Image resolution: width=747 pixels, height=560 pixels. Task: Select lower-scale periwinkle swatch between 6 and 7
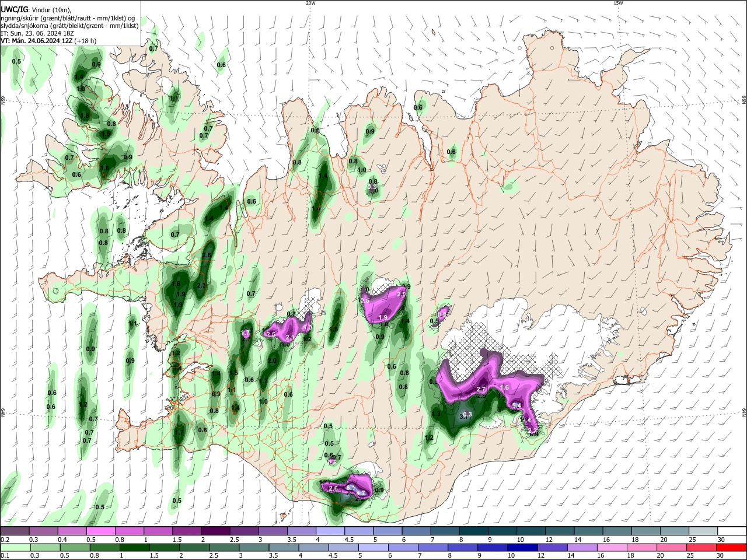(x=403, y=547)
